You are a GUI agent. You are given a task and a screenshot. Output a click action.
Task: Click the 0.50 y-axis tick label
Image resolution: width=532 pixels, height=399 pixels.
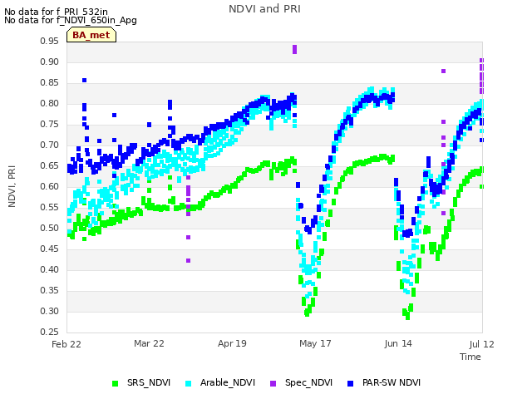tap(50, 228)
